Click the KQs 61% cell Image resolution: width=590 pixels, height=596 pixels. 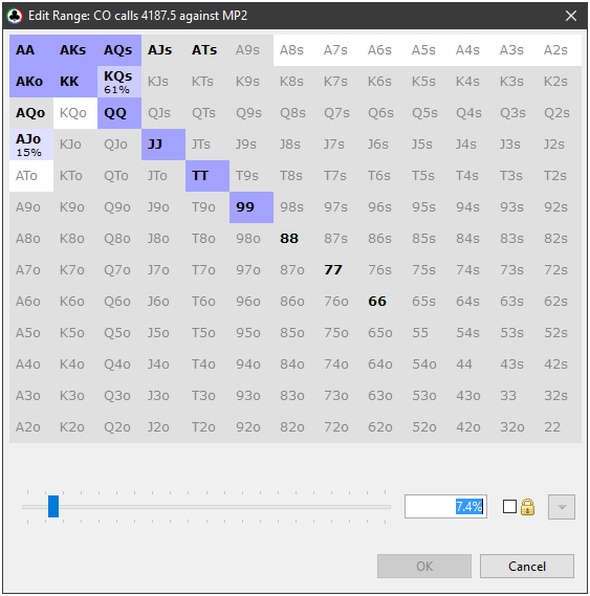click(119, 82)
